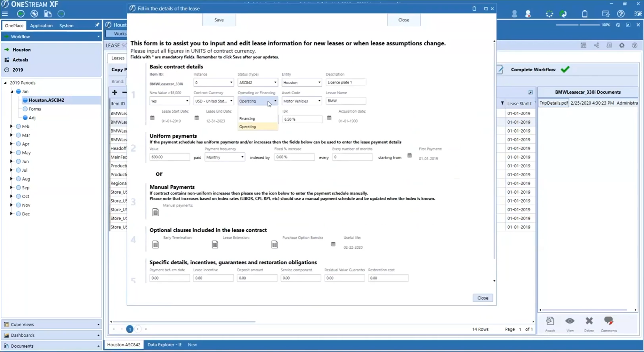Open the Comments speech bubble icon
Image resolution: width=644 pixels, height=352 pixels.
coord(609,320)
